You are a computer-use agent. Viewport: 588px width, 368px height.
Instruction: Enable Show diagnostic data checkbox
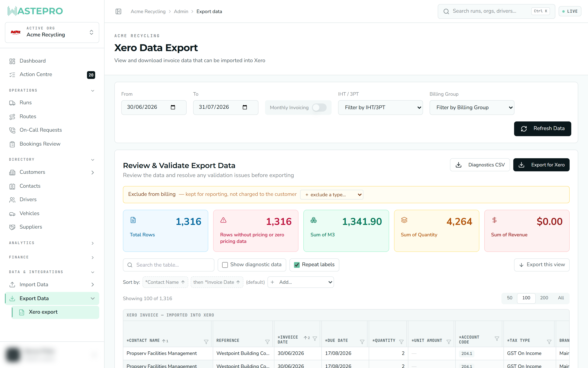pyautogui.click(x=225, y=265)
